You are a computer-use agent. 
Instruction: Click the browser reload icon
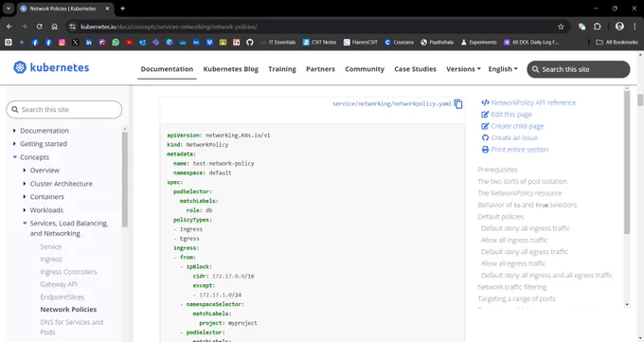pos(40,27)
